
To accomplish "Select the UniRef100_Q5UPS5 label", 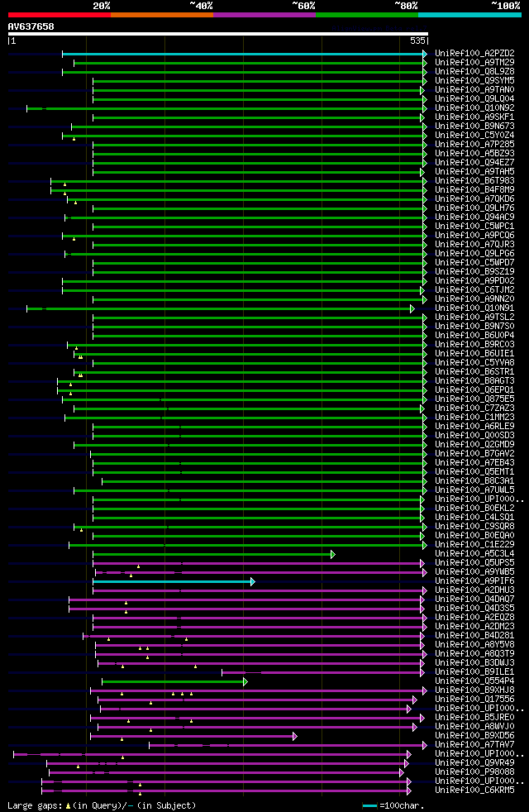I will click(474, 563).
